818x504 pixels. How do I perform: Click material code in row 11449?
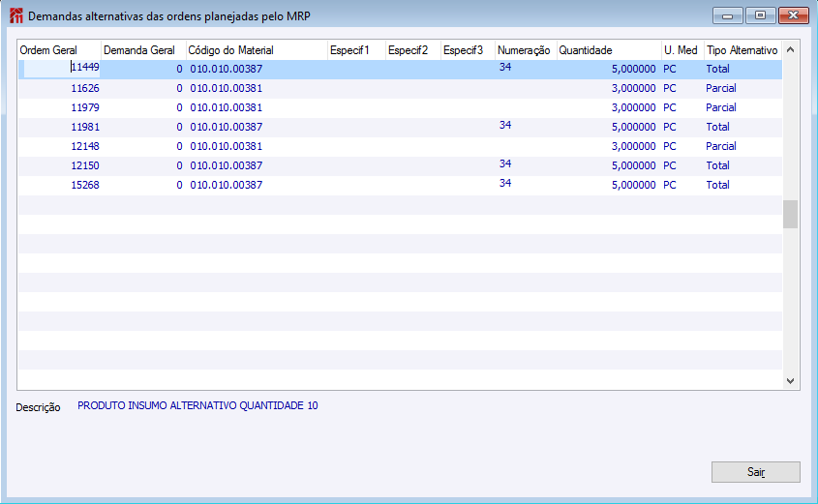(x=226, y=69)
